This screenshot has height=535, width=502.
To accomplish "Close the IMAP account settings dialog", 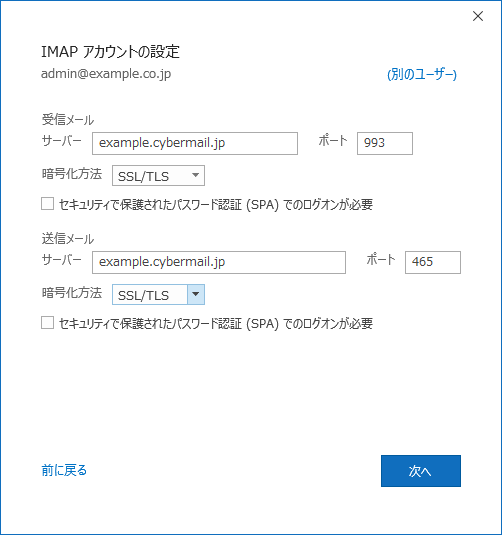I will click(478, 16).
